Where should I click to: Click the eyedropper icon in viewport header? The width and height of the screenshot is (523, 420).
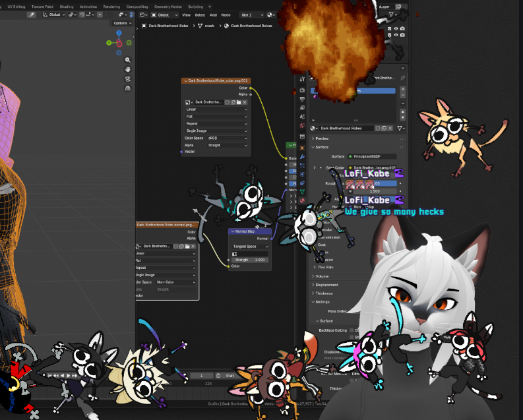pyautogui.click(x=31, y=15)
